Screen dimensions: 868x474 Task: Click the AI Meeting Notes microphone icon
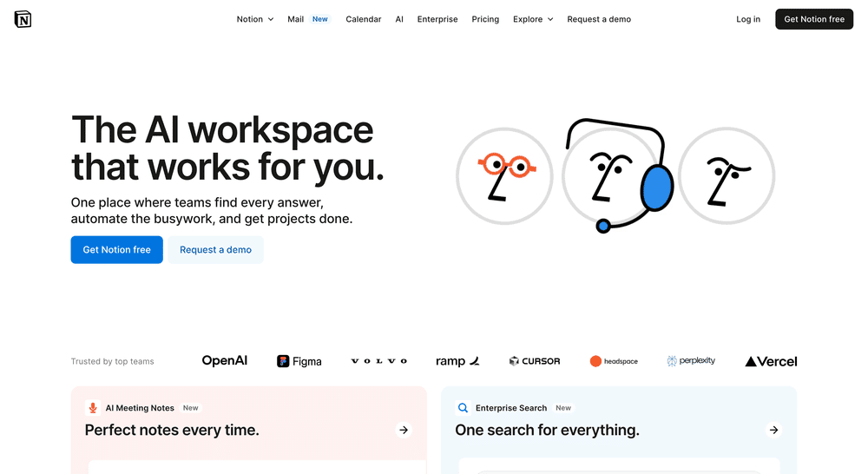(x=93, y=408)
